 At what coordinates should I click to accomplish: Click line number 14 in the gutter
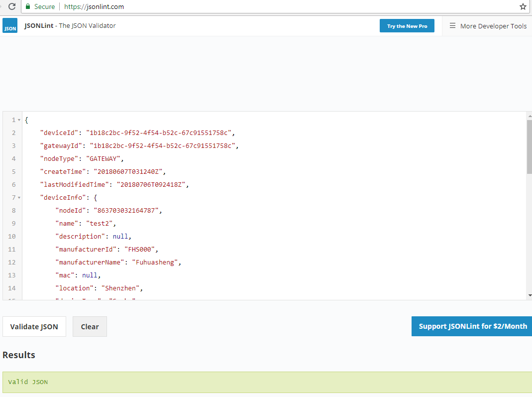coord(12,288)
